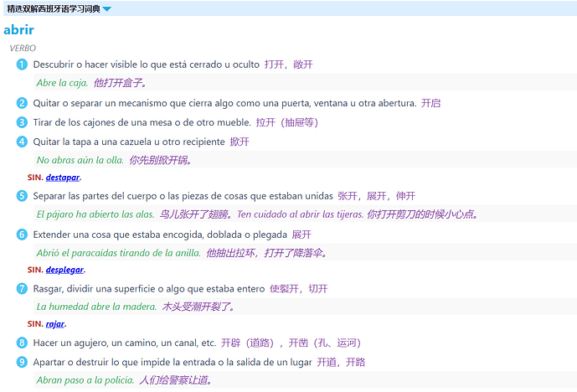Click the number 4 definition bullet
Image resolution: width=577 pixels, height=392 pixels.
pos(22,142)
